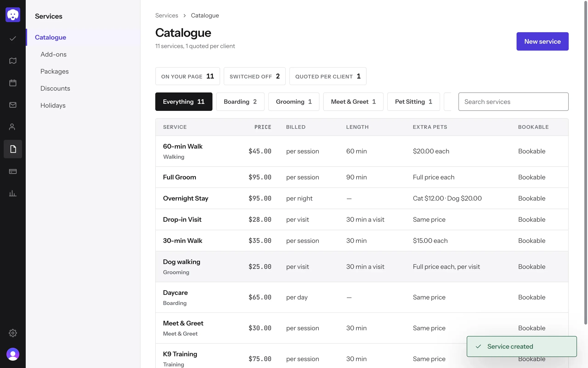Open the Meet & Greet service row name
The image size is (588, 368).
183,323
